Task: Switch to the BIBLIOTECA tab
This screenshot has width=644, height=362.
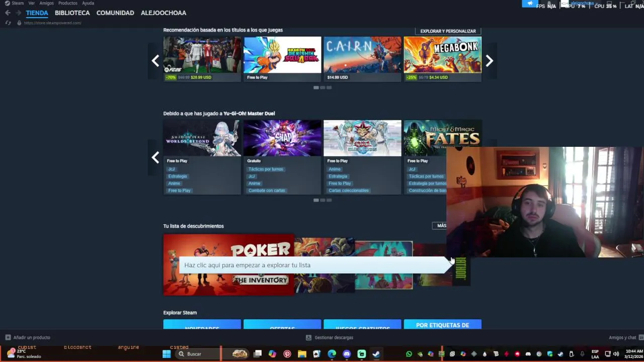Action: pyautogui.click(x=72, y=13)
